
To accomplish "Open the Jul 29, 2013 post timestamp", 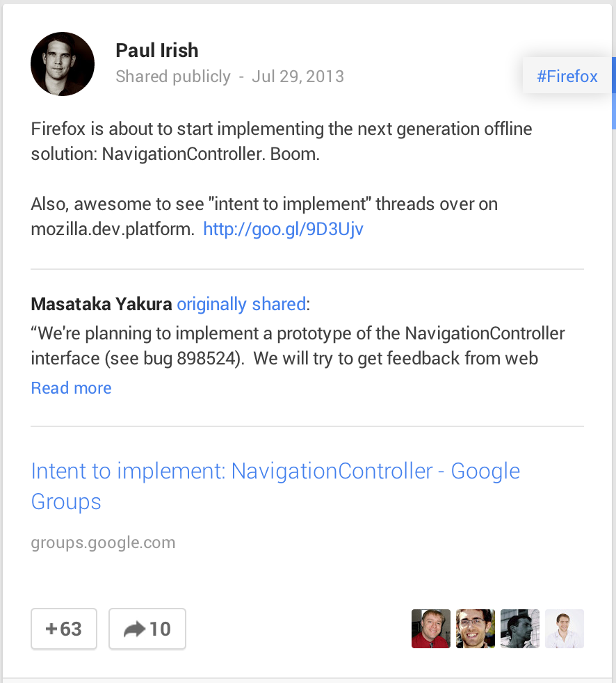I will 298,77.
